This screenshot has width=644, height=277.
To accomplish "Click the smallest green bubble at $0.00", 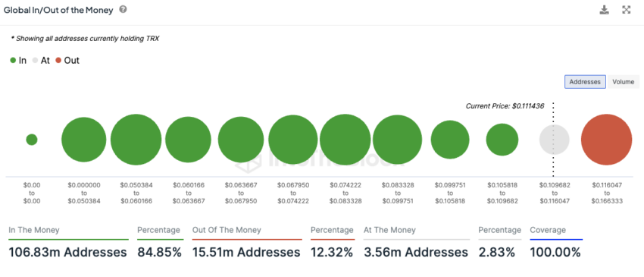I will coord(32,140).
